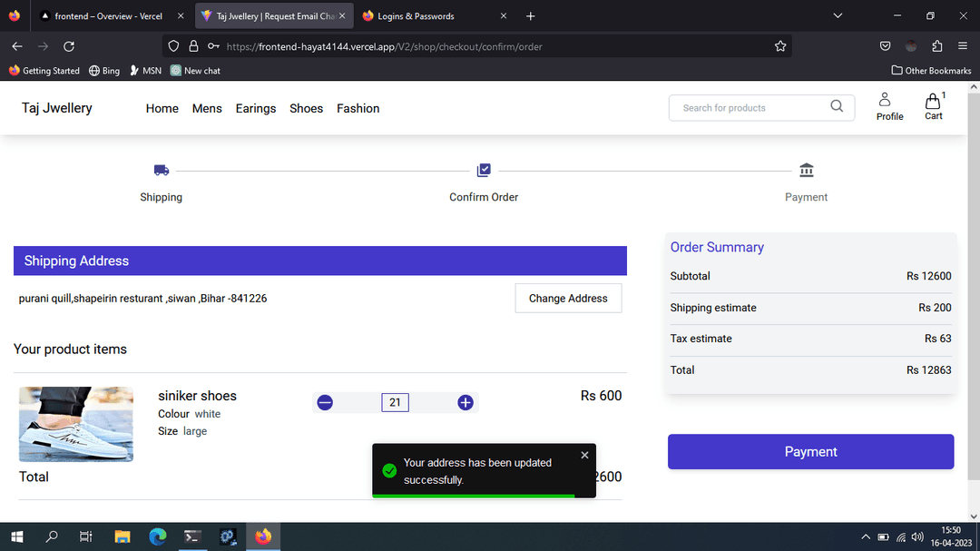The width and height of the screenshot is (980, 551).
Task: Open the Firefox account avatar
Action: coord(911,46)
